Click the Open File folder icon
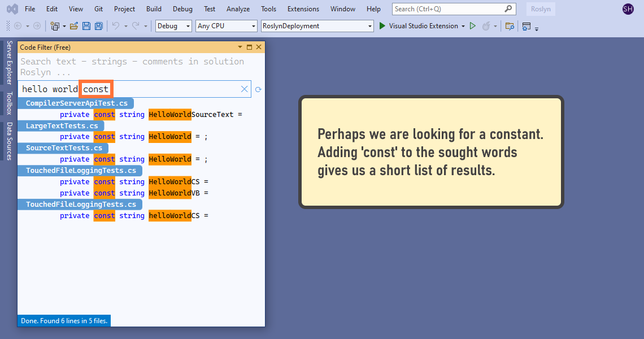Image resolution: width=644 pixels, height=339 pixels. (x=74, y=26)
